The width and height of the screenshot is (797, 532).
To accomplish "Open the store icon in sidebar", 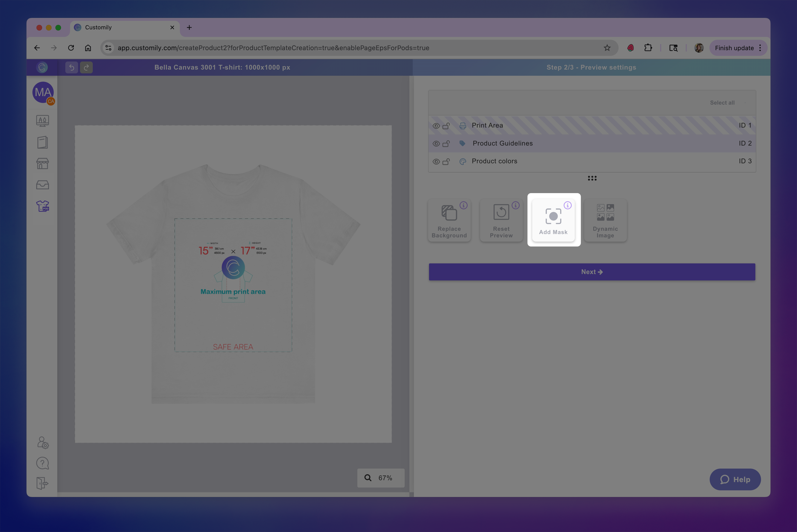I will (x=42, y=164).
